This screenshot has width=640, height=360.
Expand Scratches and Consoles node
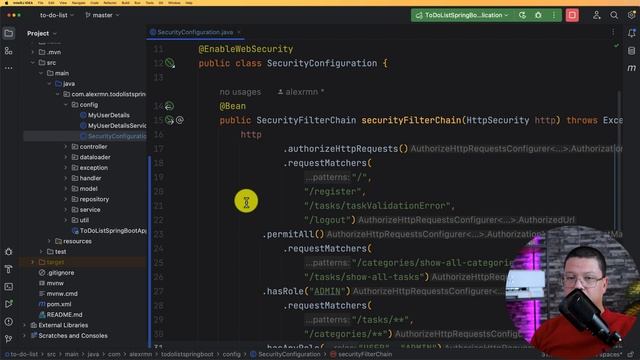pos(24,336)
